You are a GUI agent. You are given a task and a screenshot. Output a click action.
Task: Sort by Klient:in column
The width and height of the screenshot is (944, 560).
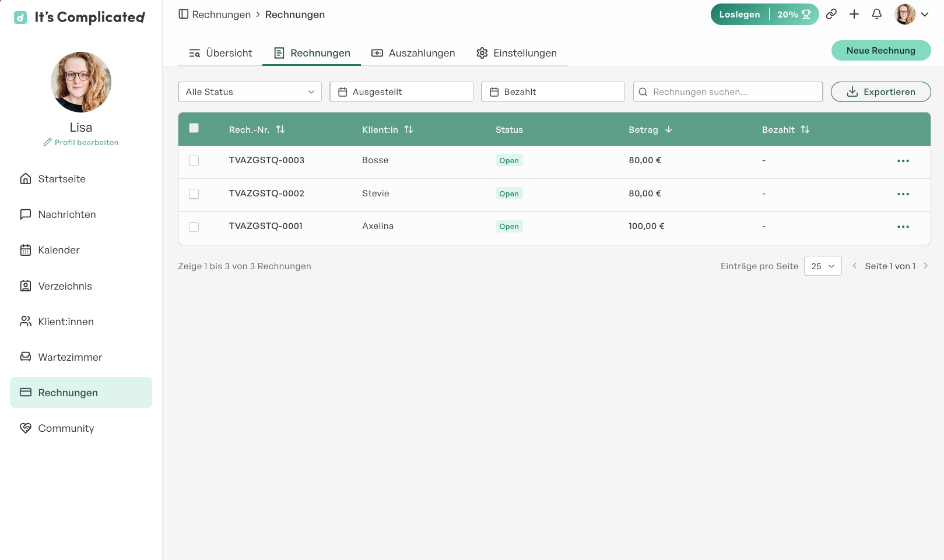click(x=388, y=130)
